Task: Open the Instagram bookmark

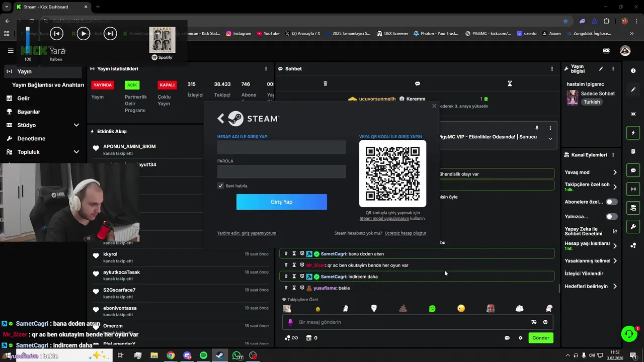Action: coord(238,34)
